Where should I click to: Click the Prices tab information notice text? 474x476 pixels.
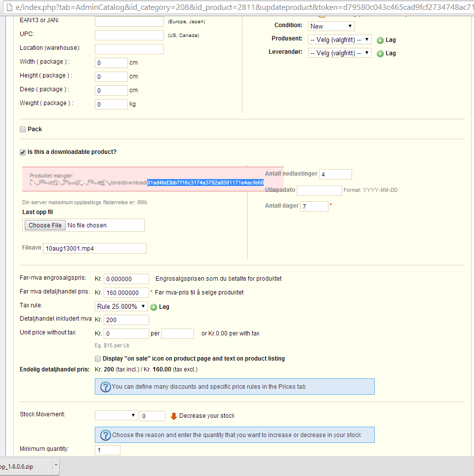209,387
